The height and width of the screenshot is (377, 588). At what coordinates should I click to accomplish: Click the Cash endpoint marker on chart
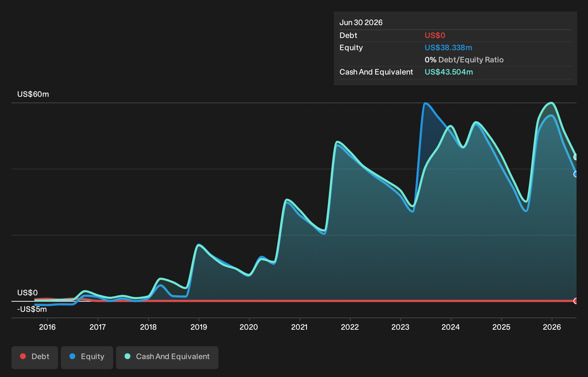[x=576, y=157]
